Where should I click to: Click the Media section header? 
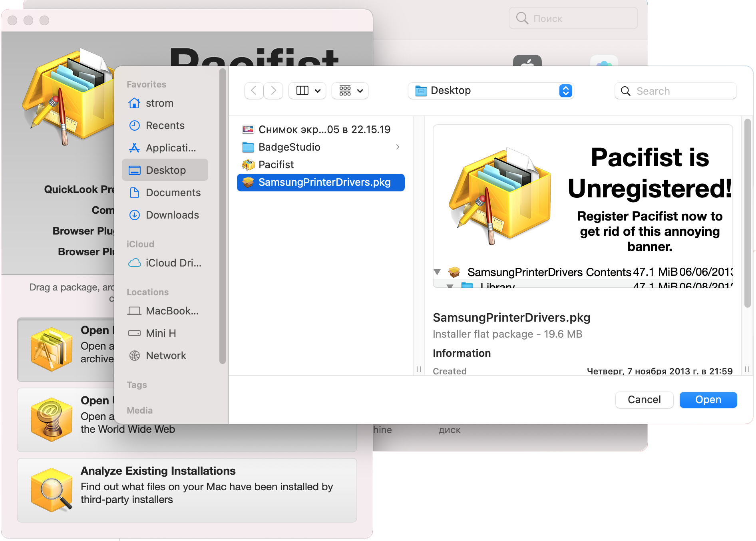point(139,410)
